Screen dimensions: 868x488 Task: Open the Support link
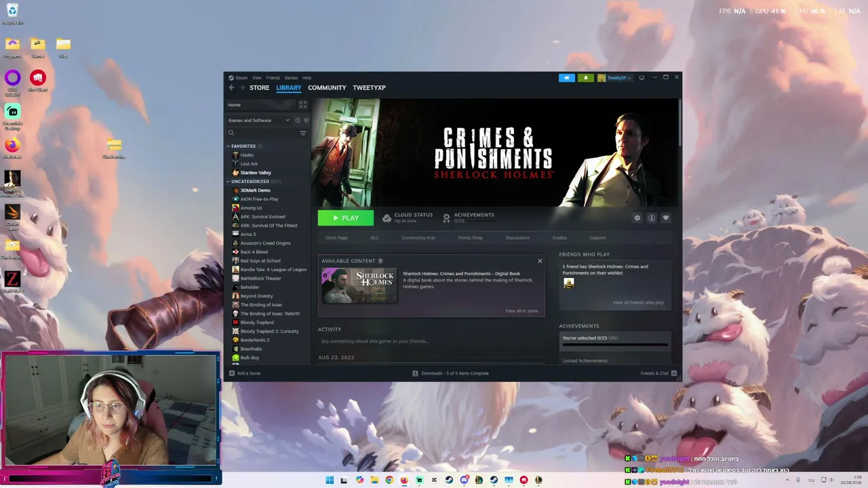(x=597, y=238)
